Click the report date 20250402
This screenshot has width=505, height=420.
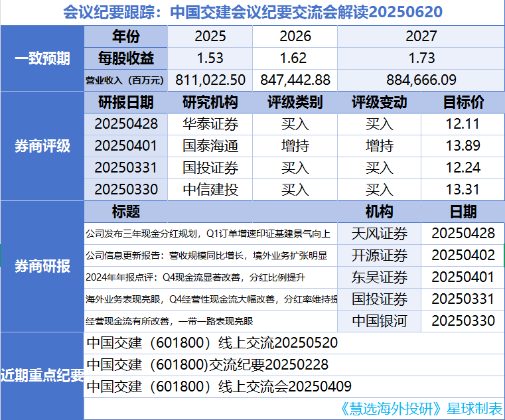(x=463, y=255)
